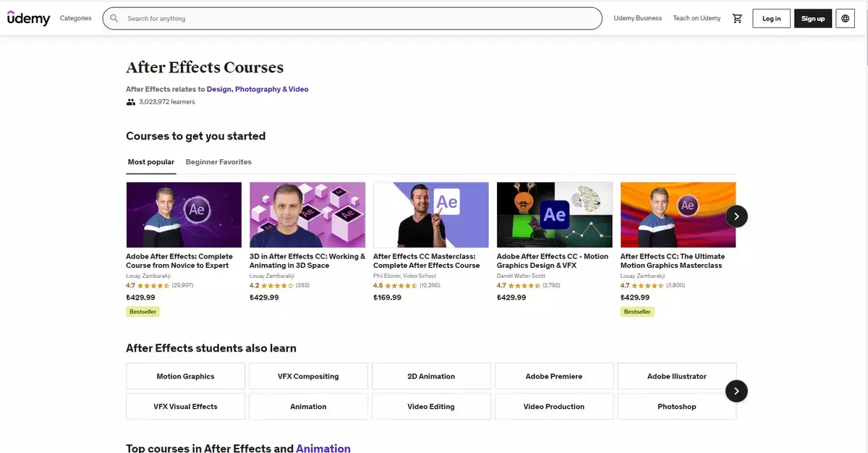
Task: Select the Photoshop topic button
Action: (677, 407)
